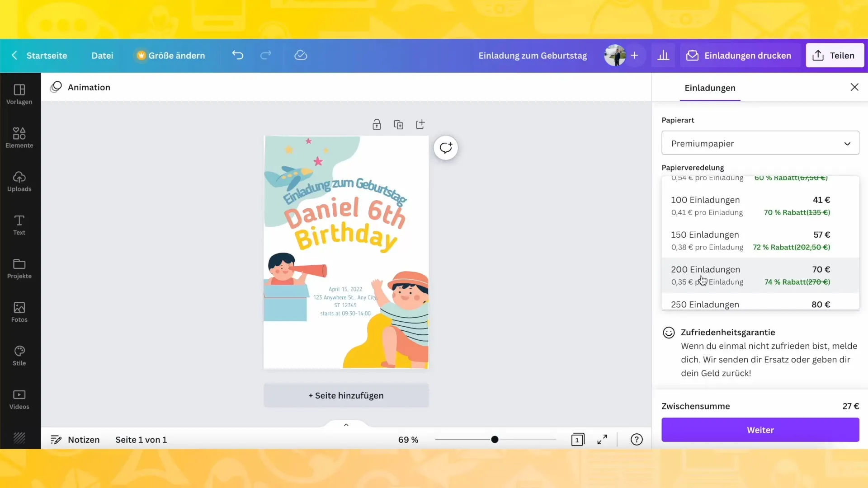Click Seite hinzufügen to add page
The image size is (868, 488).
[346, 395]
